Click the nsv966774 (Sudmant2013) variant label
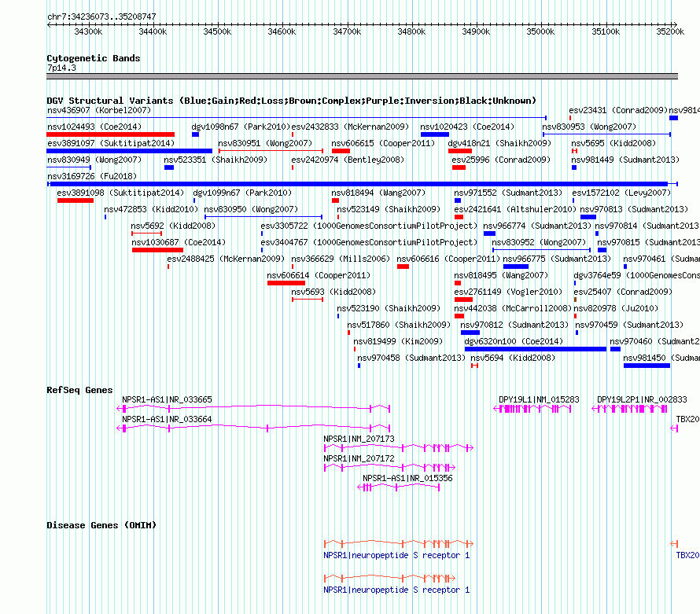700x614 pixels. (x=537, y=226)
